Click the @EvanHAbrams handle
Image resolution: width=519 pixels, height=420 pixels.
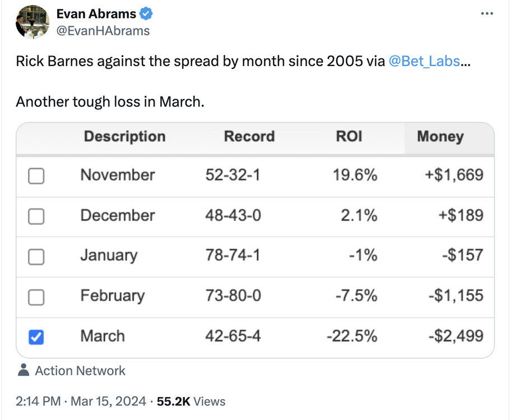point(103,31)
